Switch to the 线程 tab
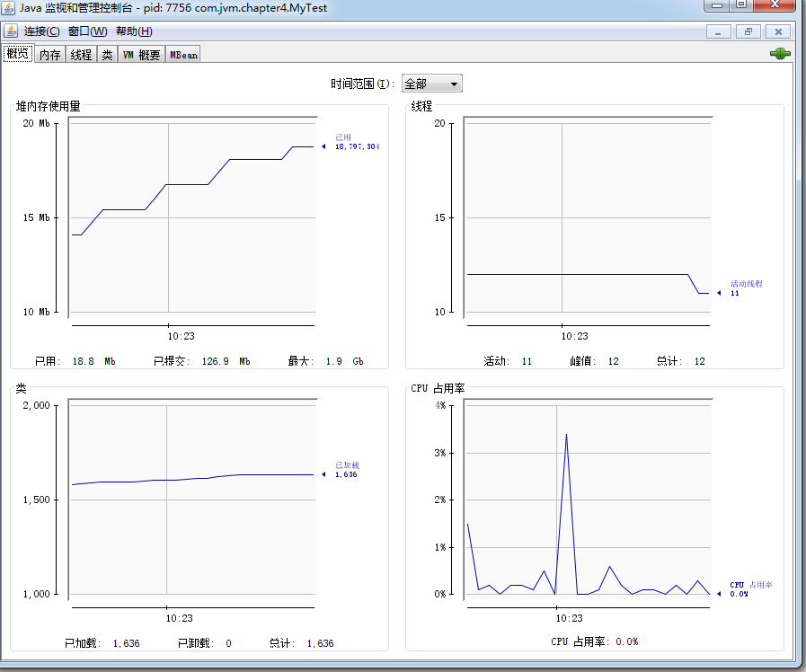Viewport: 806px width, 672px height. point(81,55)
